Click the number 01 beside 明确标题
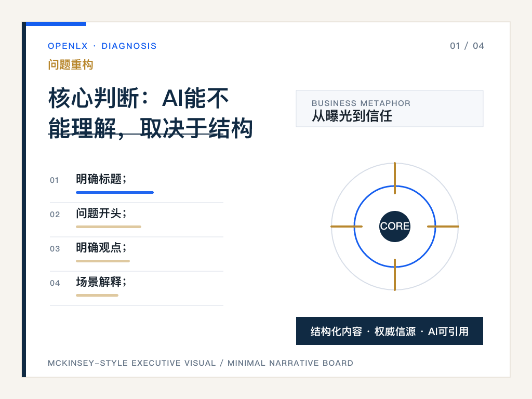The image size is (532, 399). (54, 180)
